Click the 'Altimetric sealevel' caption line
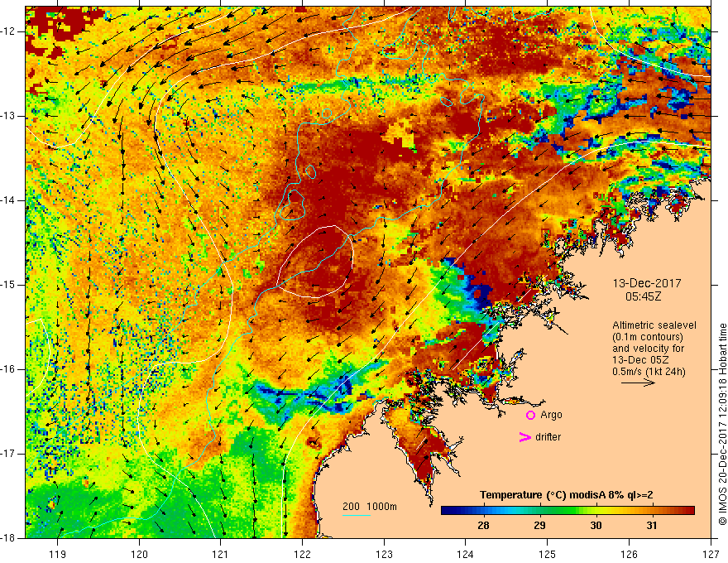 pos(654,325)
